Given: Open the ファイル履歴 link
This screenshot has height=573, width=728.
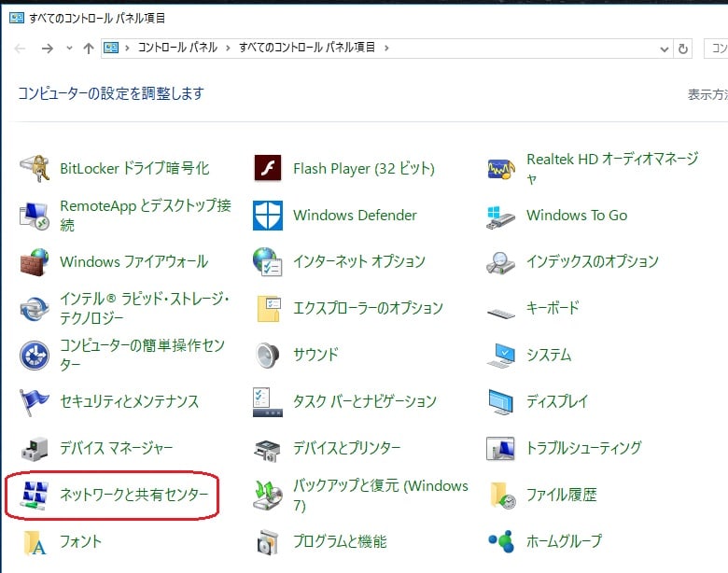Looking at the screenshot, I should point(562,495).
